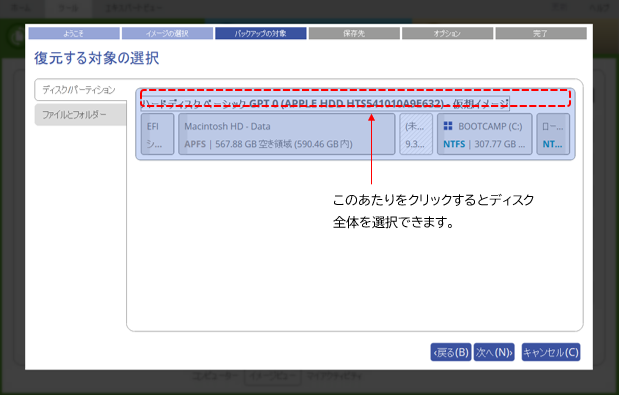Click the 完了 wizard step
The width and height of the screenshot is (619, 395).
click(x=541, y=34)
